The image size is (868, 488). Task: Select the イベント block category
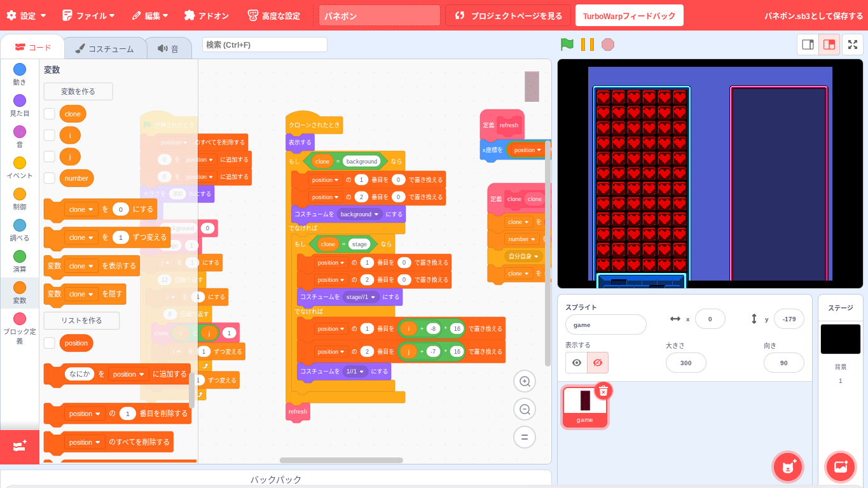[20, 168]
